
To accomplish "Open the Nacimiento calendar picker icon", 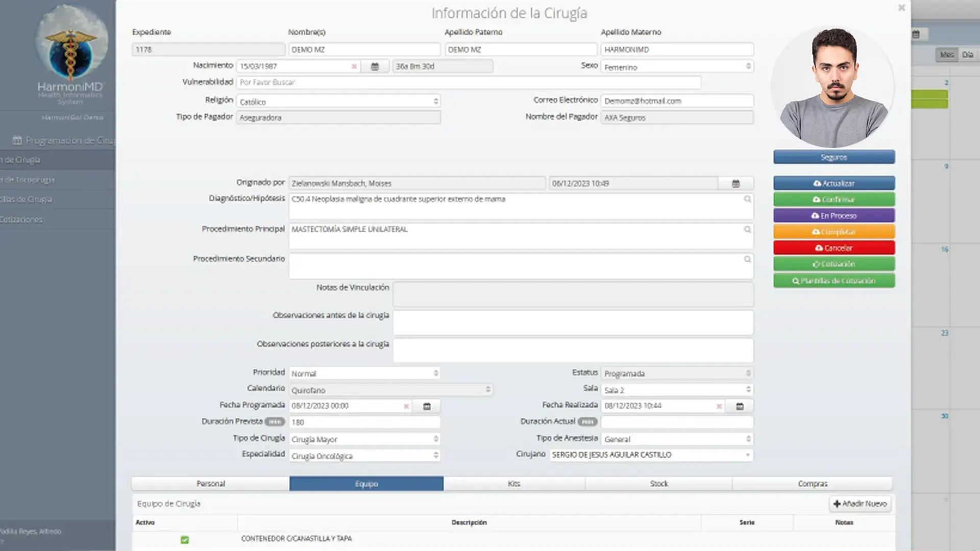I will (x=375, y=66).
